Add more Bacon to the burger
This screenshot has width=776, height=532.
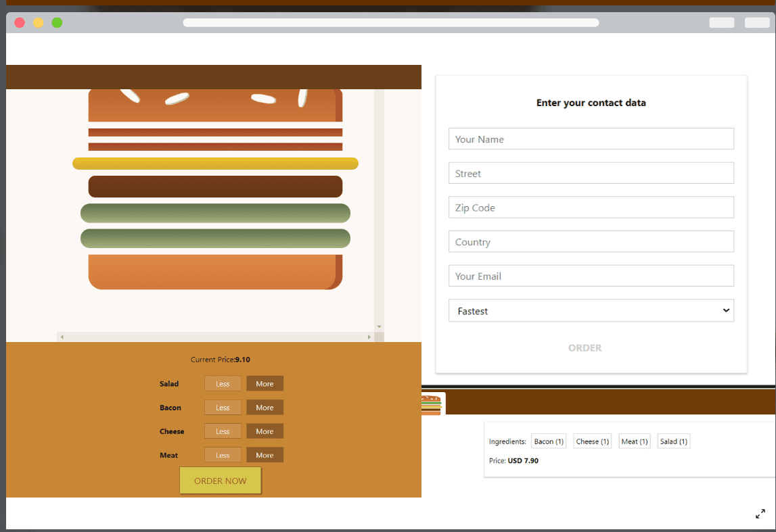265,407
